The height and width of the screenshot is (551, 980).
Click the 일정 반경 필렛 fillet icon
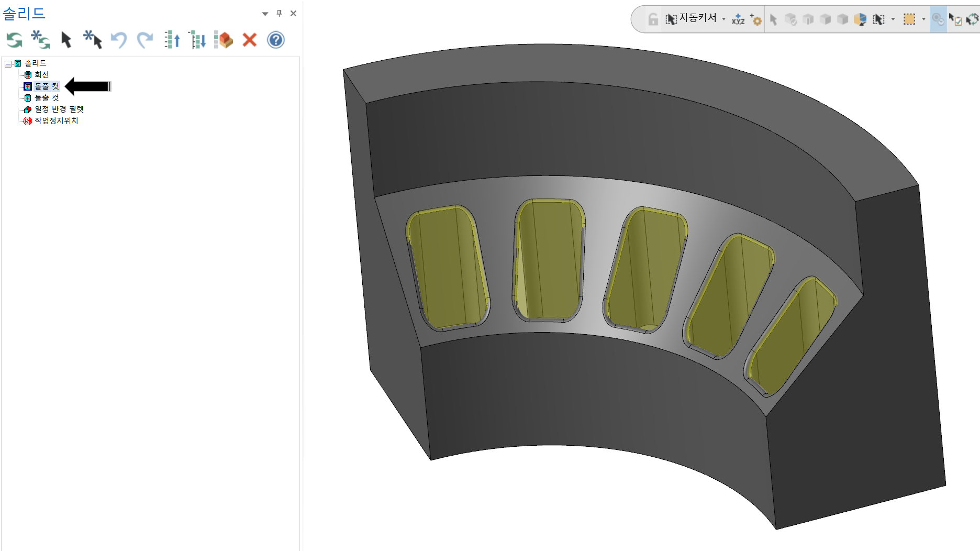[x=28, y=109]
